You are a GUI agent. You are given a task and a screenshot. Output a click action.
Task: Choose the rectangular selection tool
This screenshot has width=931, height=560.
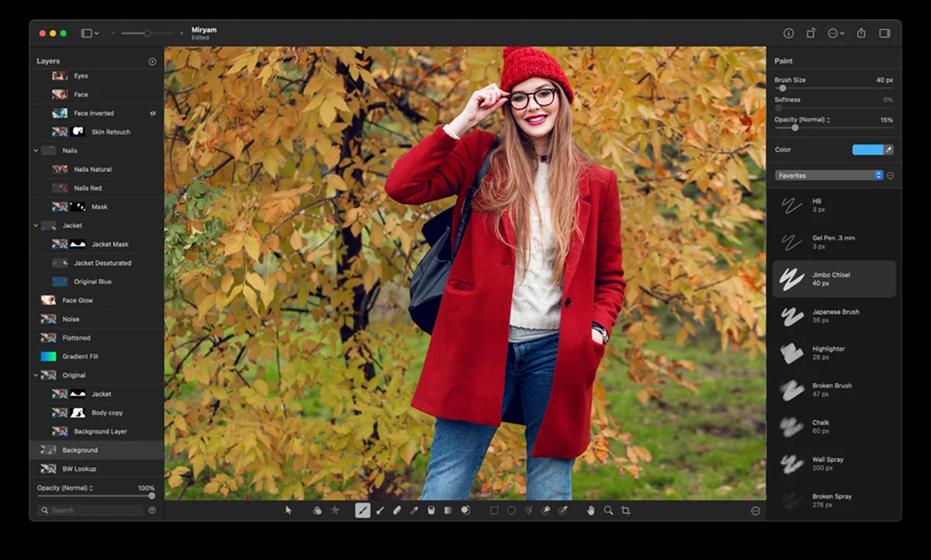coord(493,510)
